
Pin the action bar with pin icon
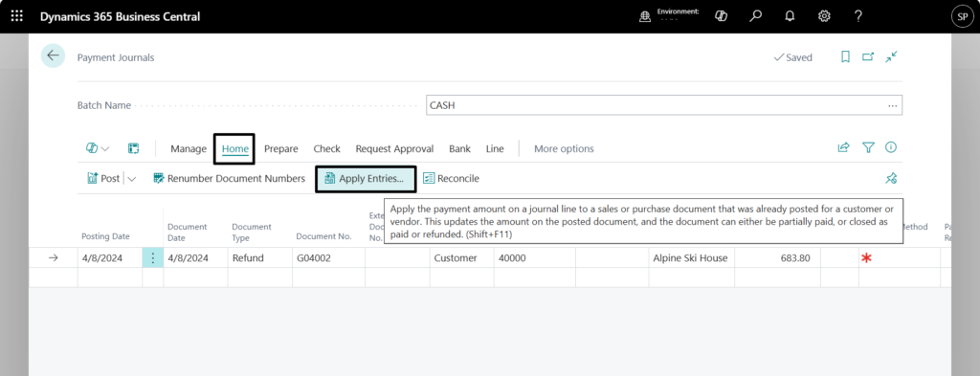click(891, 179)
